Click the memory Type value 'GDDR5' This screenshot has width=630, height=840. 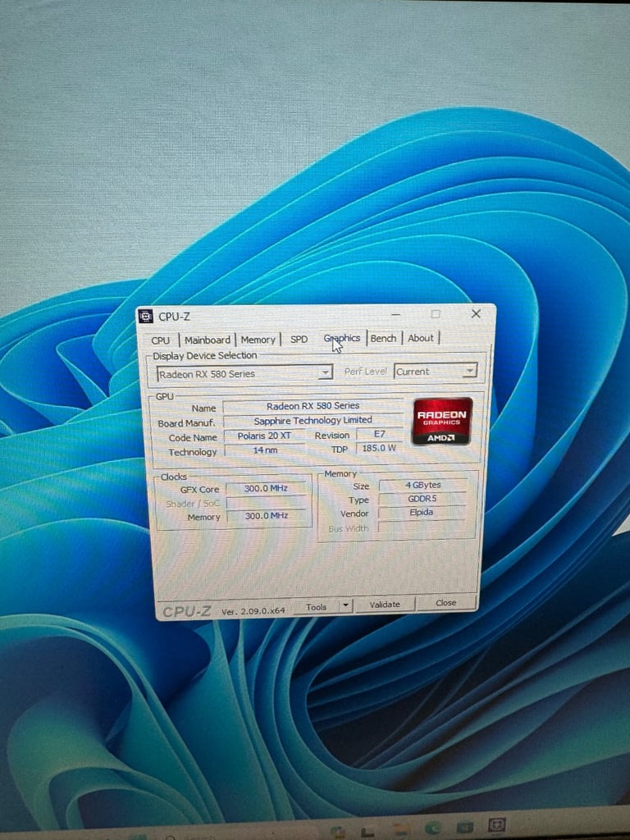(x=422, y=498)
